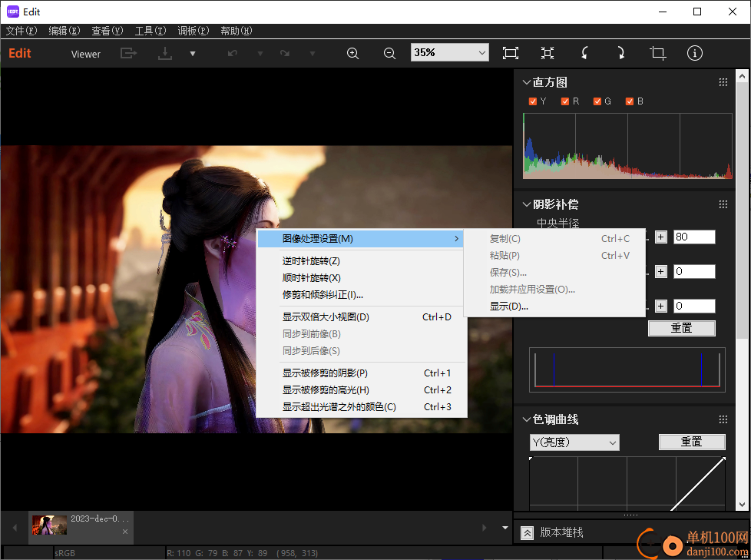Open tone curve panel grid options icon
The width and height of the screenshot is (751, 560).
723,419
